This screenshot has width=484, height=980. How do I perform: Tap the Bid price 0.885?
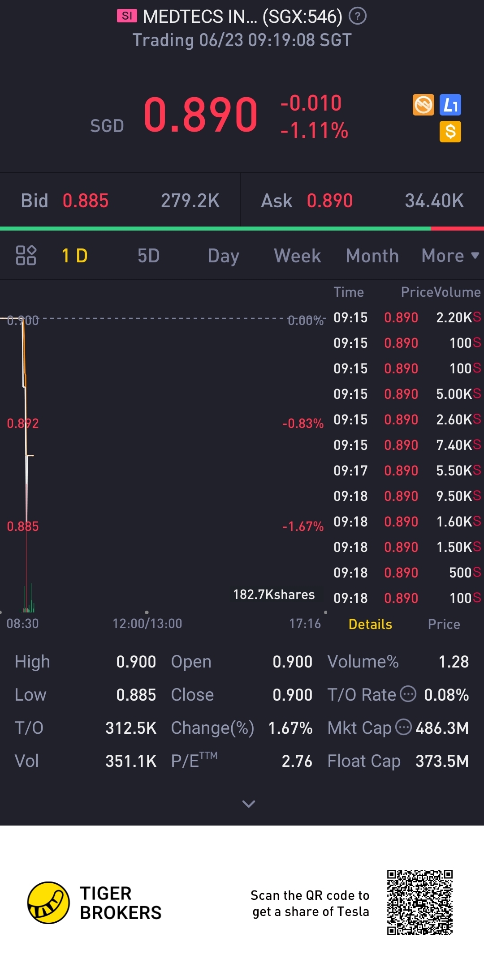[x=86, y=201]
